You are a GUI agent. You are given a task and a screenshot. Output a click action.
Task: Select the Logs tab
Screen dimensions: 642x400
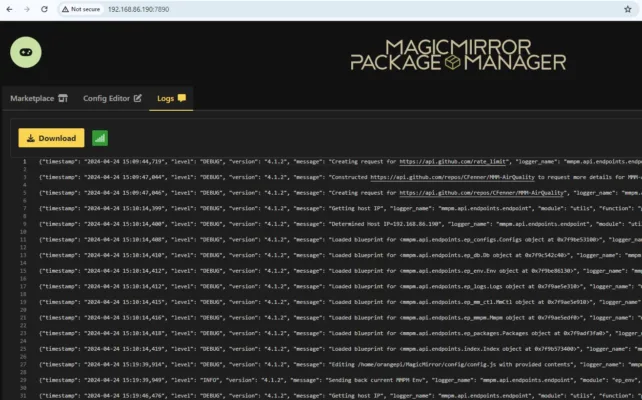[x=171, y=98]
